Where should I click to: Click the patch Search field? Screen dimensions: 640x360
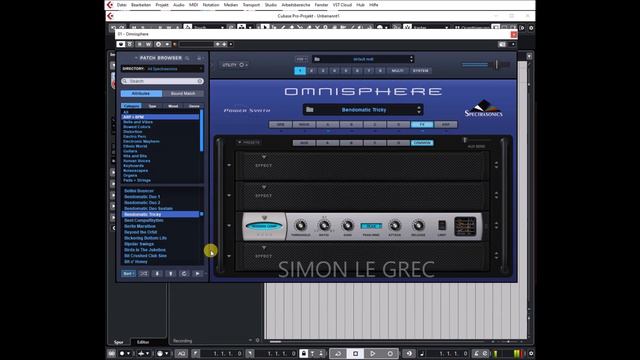click(x=162, y=81)
